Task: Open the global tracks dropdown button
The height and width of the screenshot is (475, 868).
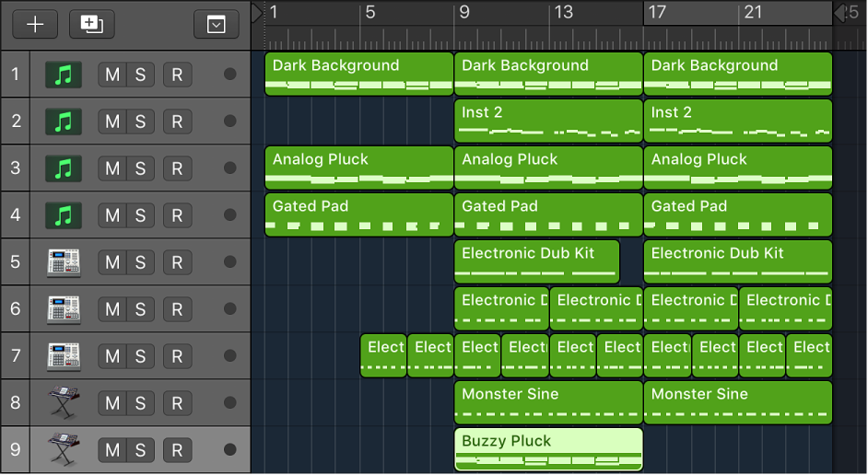Action: [216, 24]
